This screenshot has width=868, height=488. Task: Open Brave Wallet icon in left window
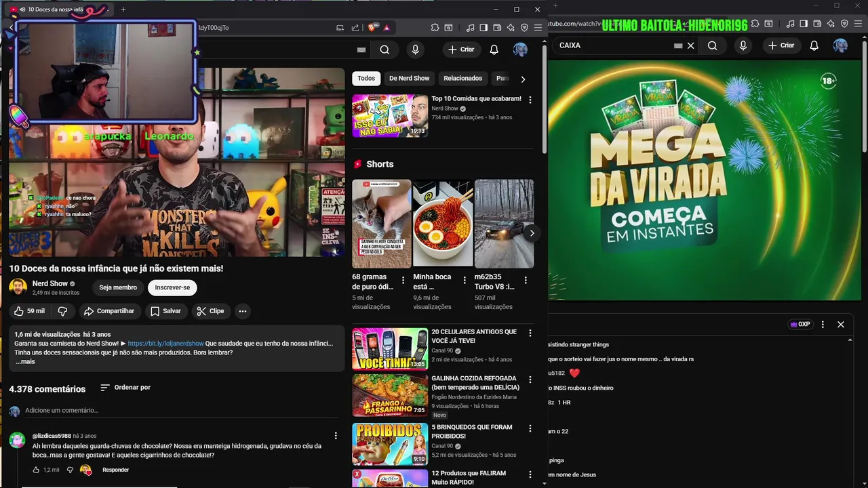[x=497, y=28]
